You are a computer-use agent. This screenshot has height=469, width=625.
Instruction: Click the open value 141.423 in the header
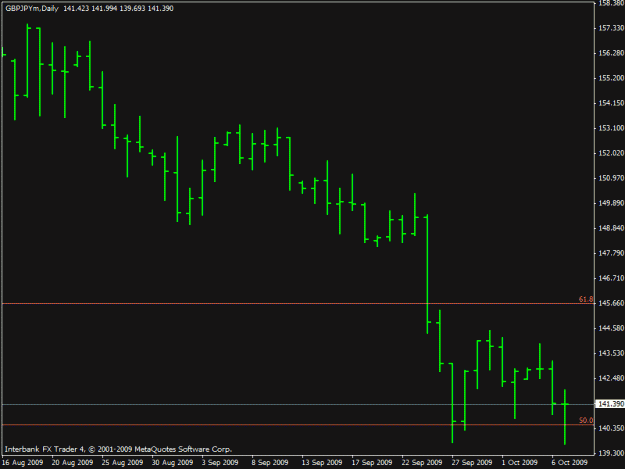coord(76,8)
